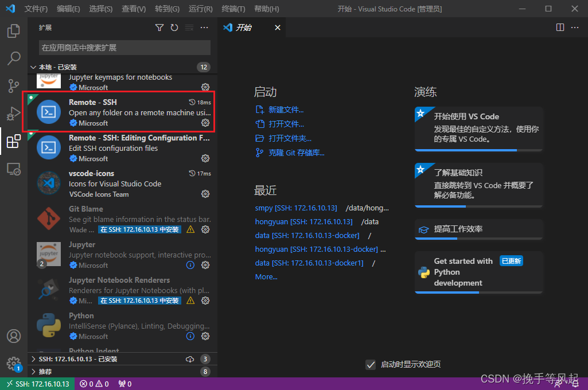The width and height of the screenshot is (588, 390).
Task: Open the 运行(R) menu
Action: (x=201, y=9)
